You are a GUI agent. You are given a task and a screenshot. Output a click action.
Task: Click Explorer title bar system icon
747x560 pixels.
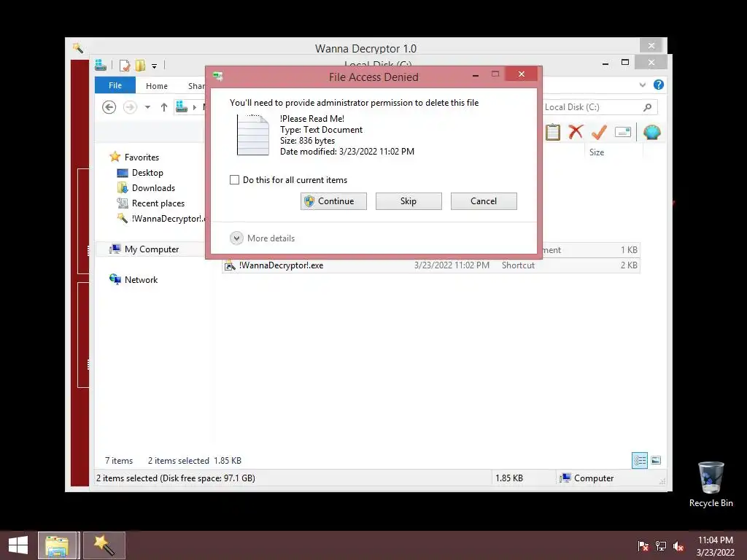pos(101,65)
